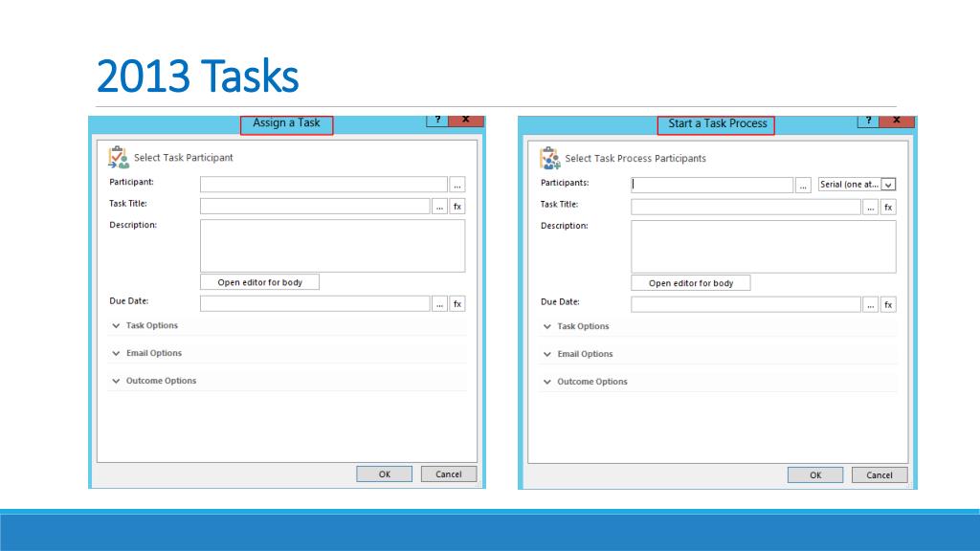
Task: Click Select Task Process Participants clipboard icon
Action: pyautogui.click(x=550, y=158)
